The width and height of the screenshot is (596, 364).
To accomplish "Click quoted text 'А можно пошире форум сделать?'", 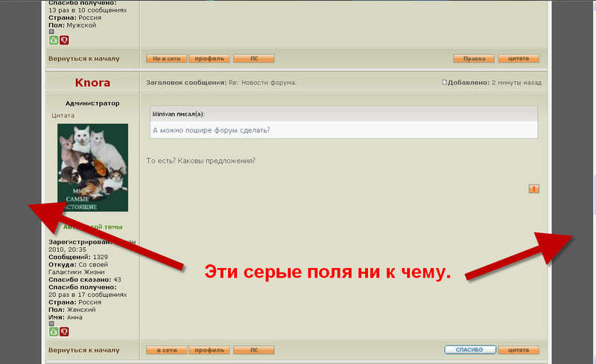I will pyautogui.click(x=212, y=130).
